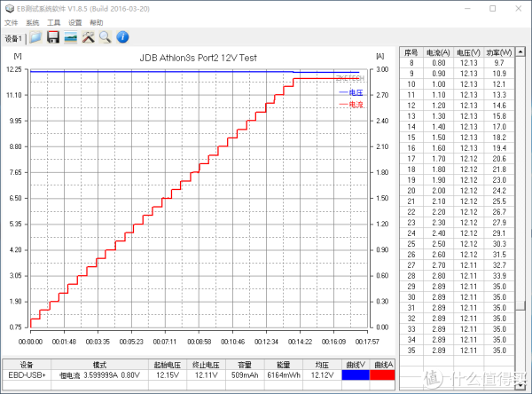Click the save-image picture toolbar icon
Viewport: 532px width, 394px height.
tap(71, 37)
